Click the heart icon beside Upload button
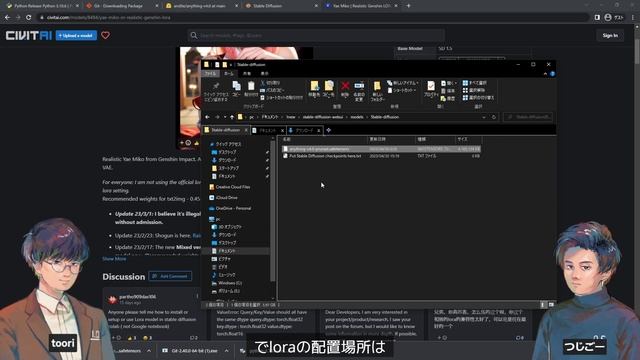The height and width of the screenshot is (360, 640). tap(105, 36)
